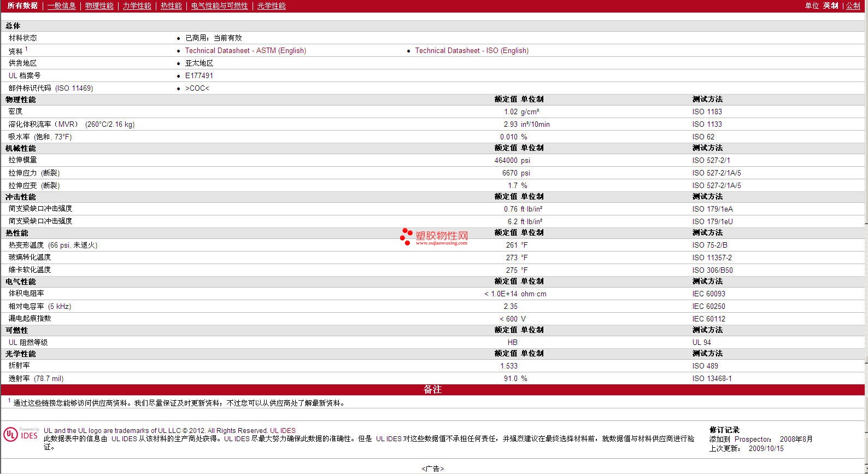Click the >COC< part marking code

click(x=197, y=88)
